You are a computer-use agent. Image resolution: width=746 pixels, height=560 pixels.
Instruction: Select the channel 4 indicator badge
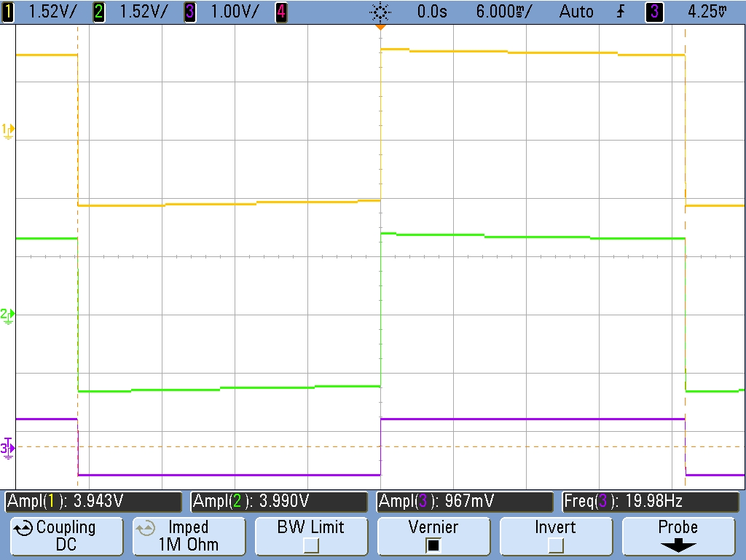click(281, 12)
